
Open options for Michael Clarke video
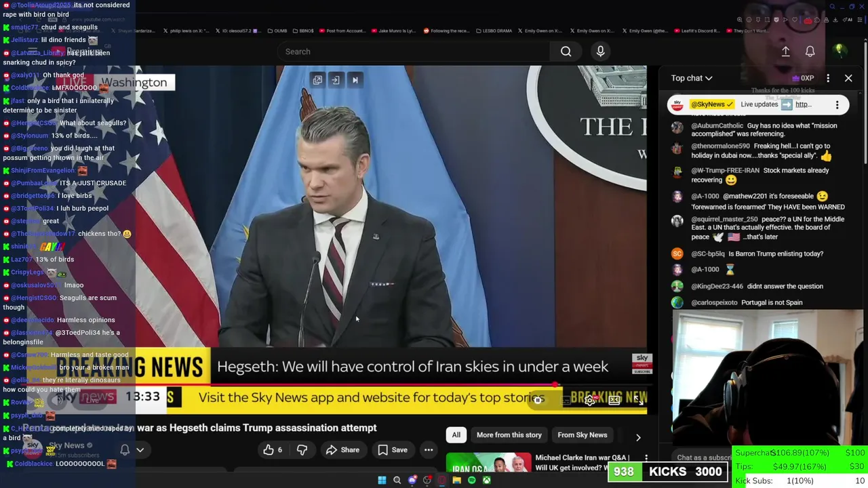point(646,459)
